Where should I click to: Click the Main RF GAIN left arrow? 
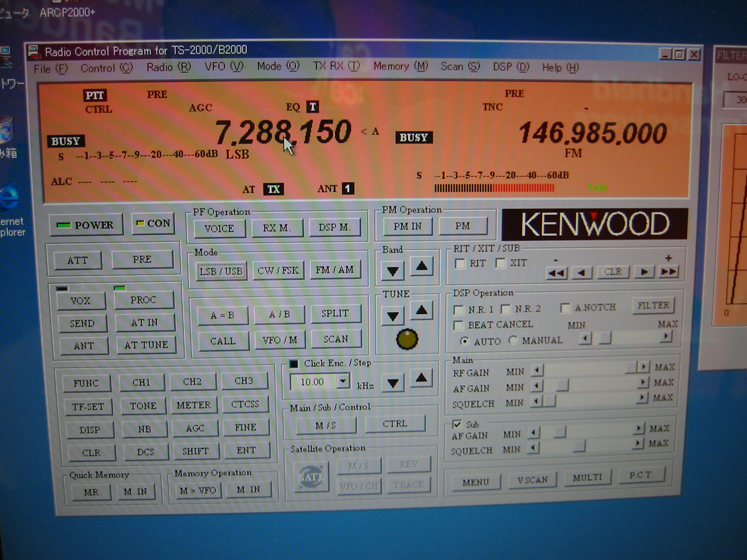click(x=538, y=371)
